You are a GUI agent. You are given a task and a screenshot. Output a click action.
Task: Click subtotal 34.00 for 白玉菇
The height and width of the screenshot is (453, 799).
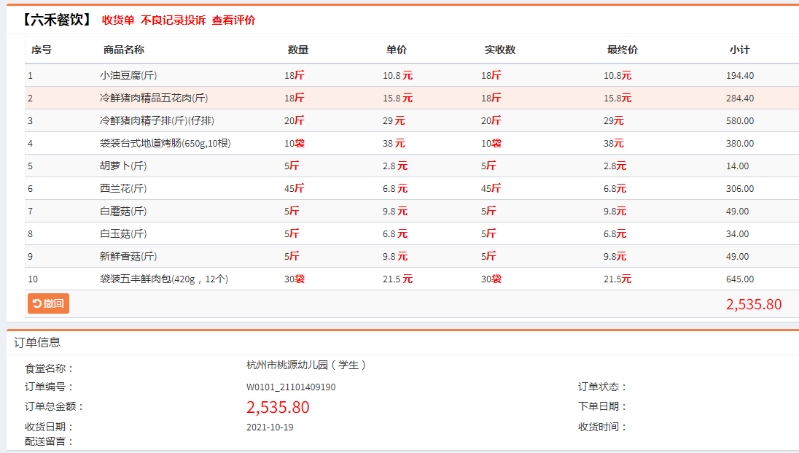tap(737, 234)
